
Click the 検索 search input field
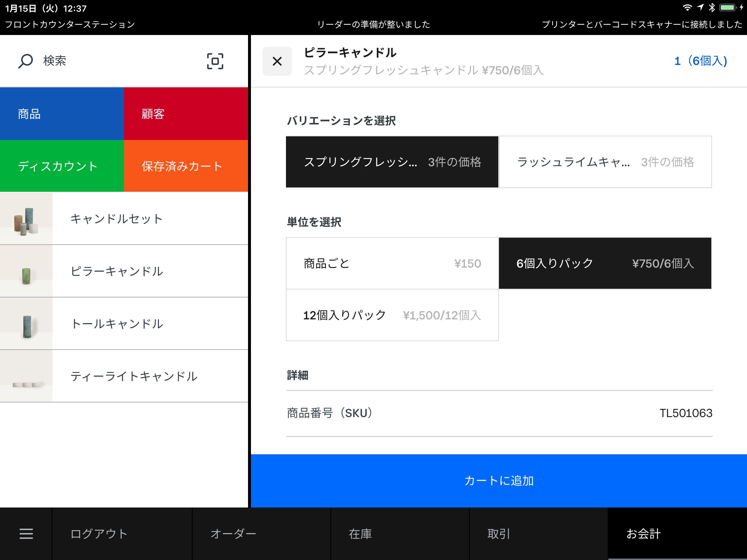click(109, 61)
